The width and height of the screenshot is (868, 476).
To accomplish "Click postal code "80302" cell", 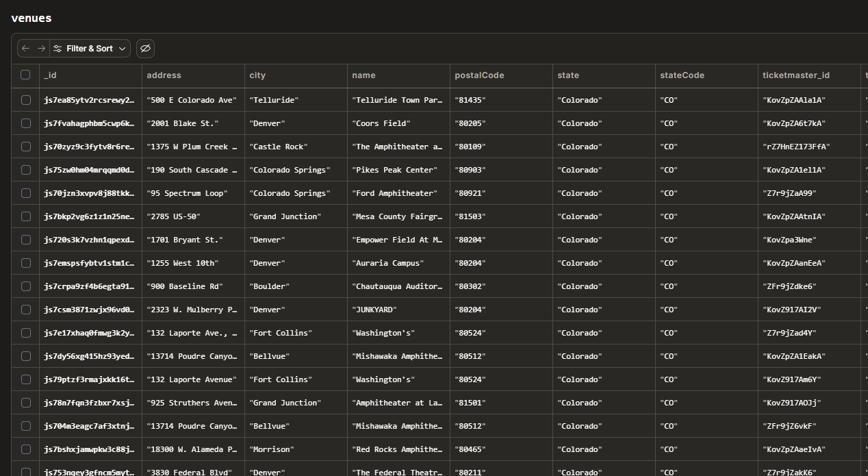I will [x=501, y=286].
